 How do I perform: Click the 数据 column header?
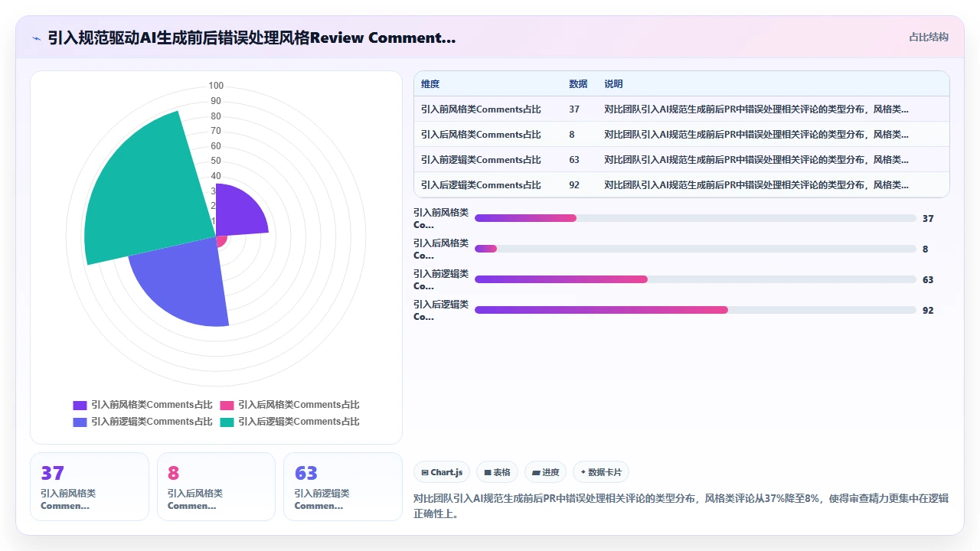click(578, 84)
